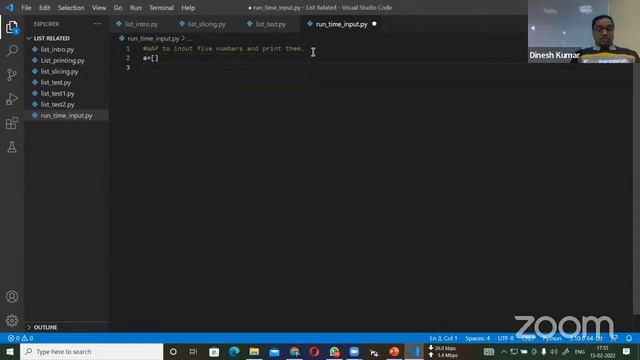Open File Explorer from taskbar
This screenshot has width=640, height=360.
point(254,351)
